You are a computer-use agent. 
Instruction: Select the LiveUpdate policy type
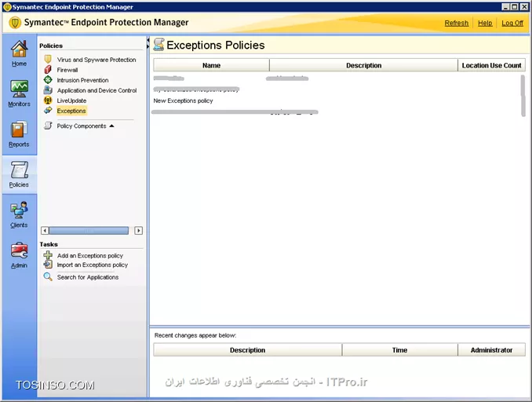pyautogui.click(x=71, y=100)
